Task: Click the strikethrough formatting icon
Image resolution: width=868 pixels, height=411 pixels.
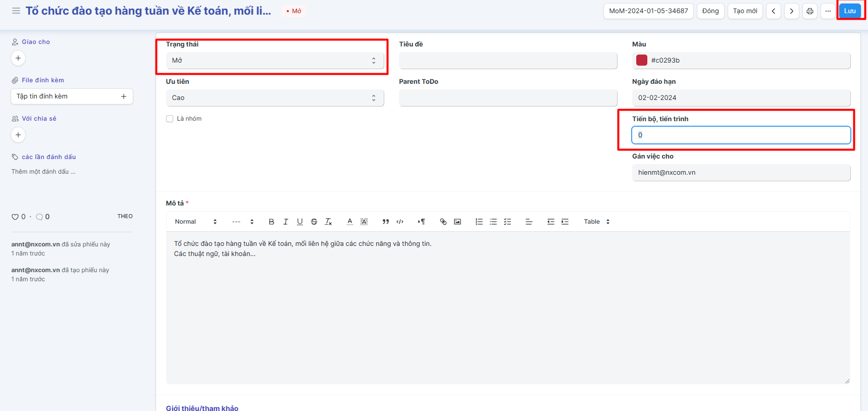Action: tap(314, 222)
